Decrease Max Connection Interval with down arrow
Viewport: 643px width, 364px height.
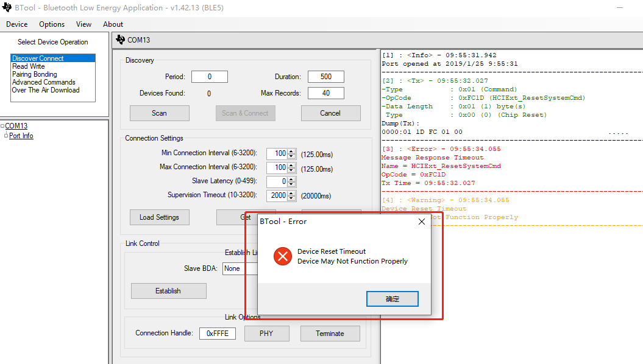coord(291,170)
